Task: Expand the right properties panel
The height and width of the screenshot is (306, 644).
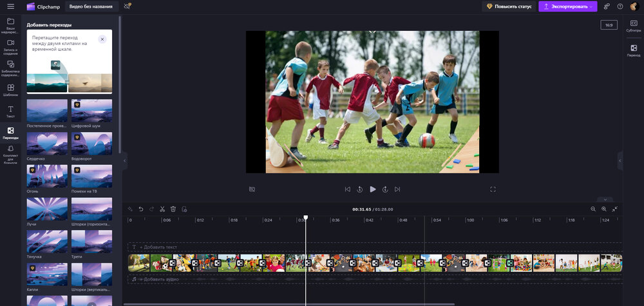Action: click(620, 160)
